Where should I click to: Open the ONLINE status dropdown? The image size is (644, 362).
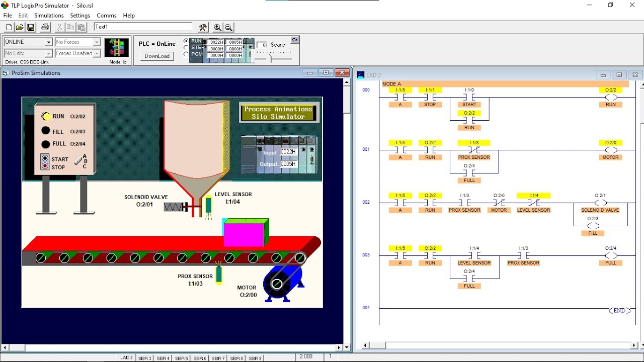click(49, 42)
